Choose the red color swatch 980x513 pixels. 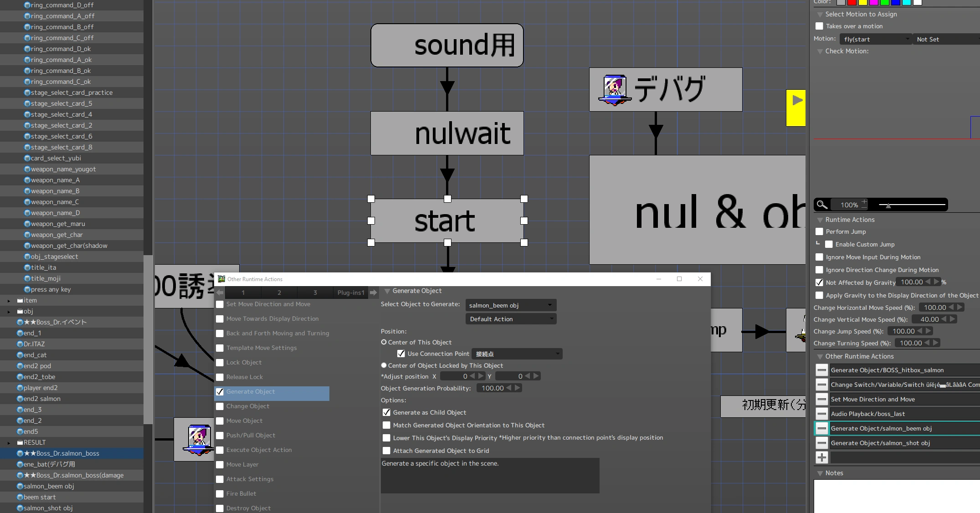pos(852,2)
